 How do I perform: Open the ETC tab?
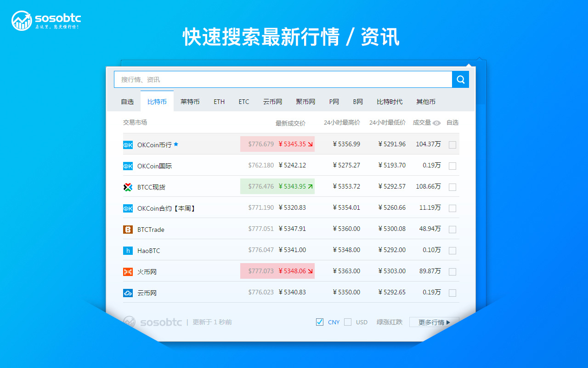coord(244,102)
